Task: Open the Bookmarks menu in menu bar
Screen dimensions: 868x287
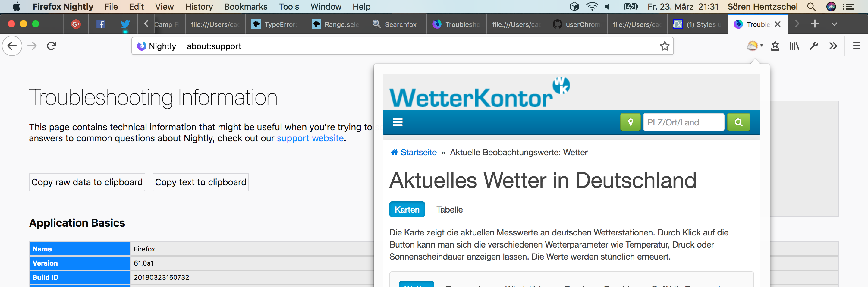Action: coord(246,7)
